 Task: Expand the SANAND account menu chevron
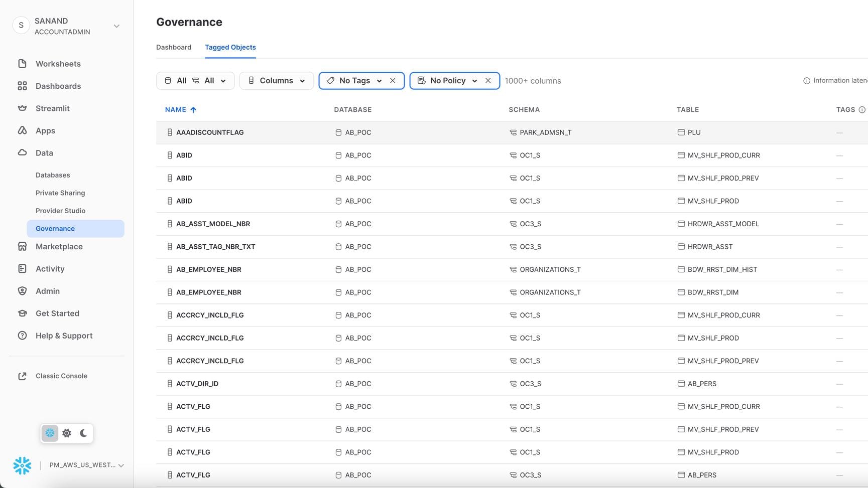click(116, 26)
